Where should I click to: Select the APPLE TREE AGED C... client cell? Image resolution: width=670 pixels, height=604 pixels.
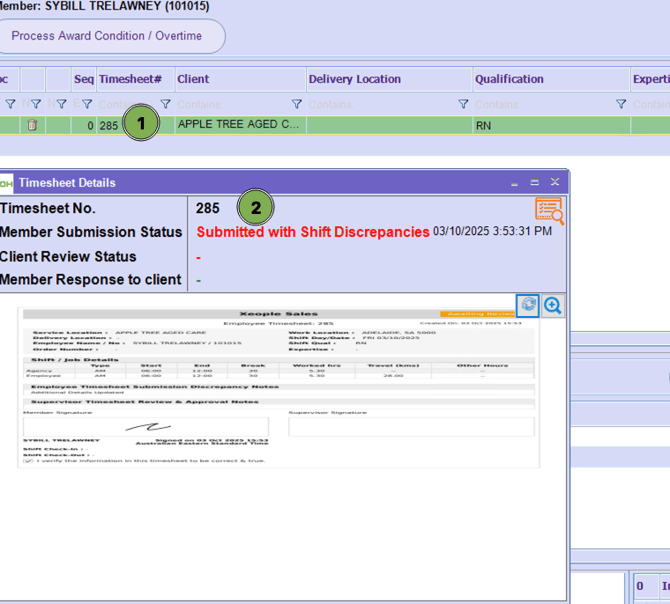tap(238, 125)
